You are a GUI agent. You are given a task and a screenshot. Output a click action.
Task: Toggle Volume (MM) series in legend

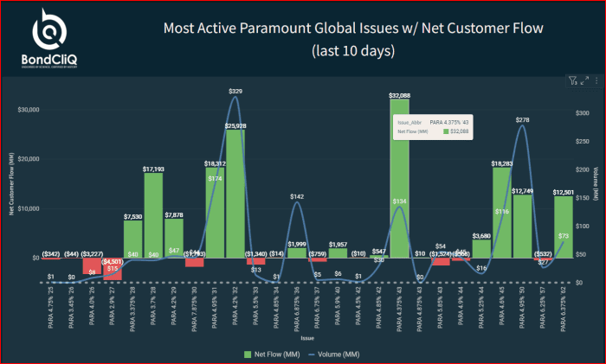click(x=334, y=354)
